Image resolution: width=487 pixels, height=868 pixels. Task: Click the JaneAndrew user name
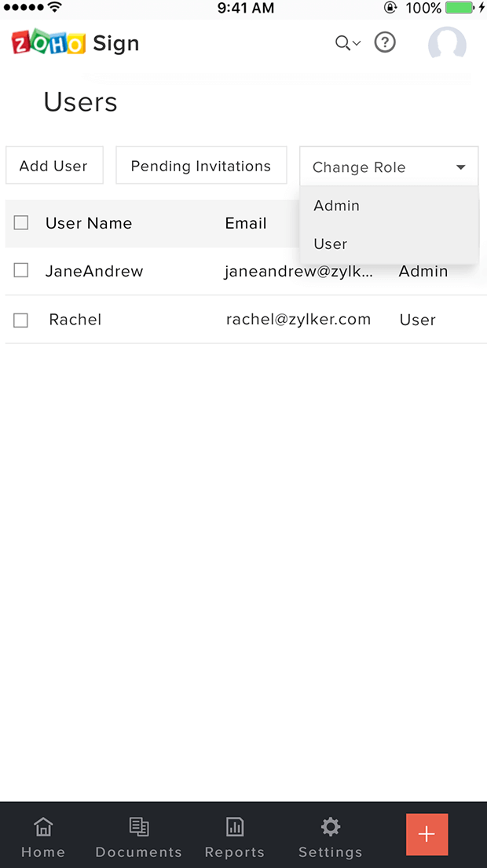pos(94,272)
